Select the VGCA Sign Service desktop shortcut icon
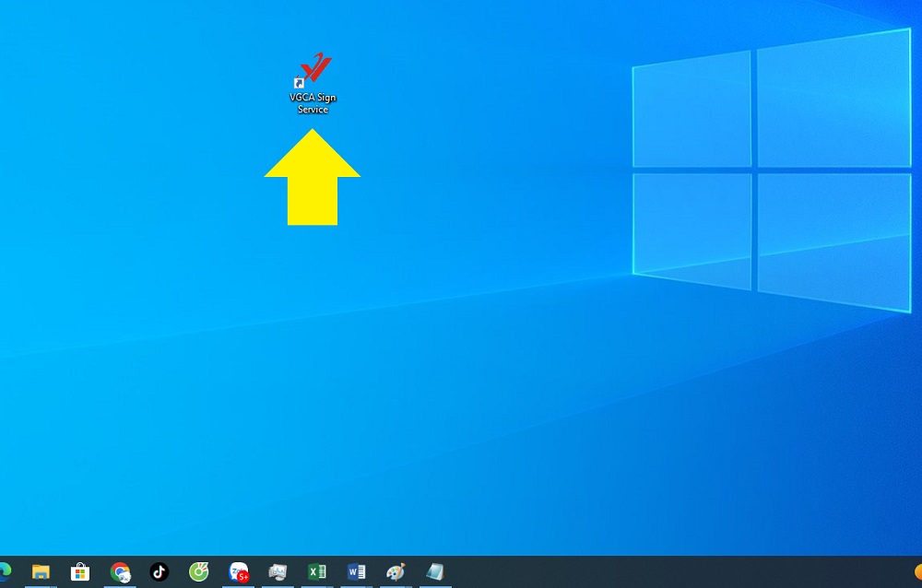Screen dimensions: 922x588 tap(313, 69)
